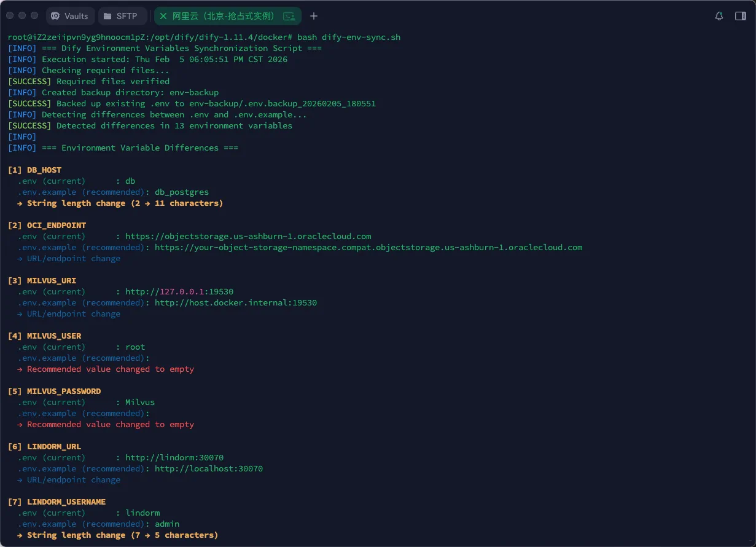The image size is (756, 547).
Task: Click 'Dify Environment Variables Synchronization Script' line
Action: (165, 48)
